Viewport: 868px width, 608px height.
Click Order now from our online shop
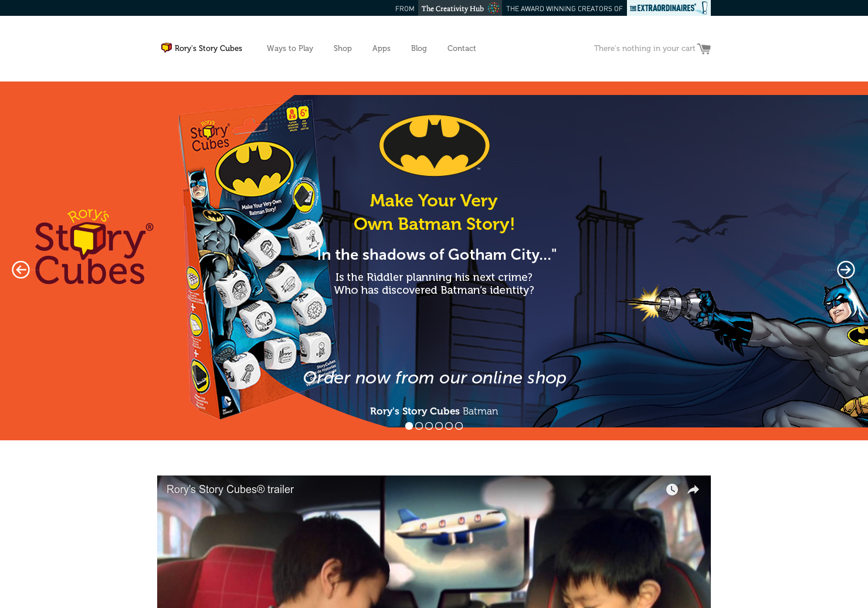[435, 378]
